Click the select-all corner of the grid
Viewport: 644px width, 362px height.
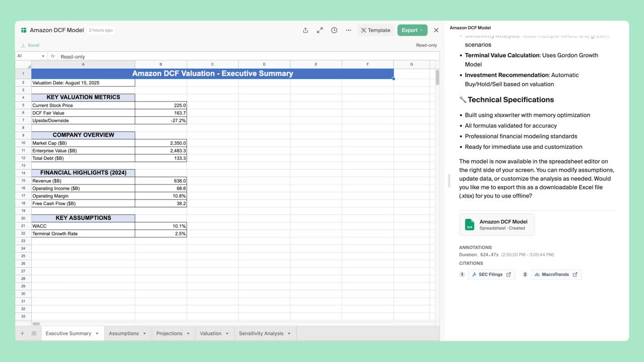pos(23,64)
